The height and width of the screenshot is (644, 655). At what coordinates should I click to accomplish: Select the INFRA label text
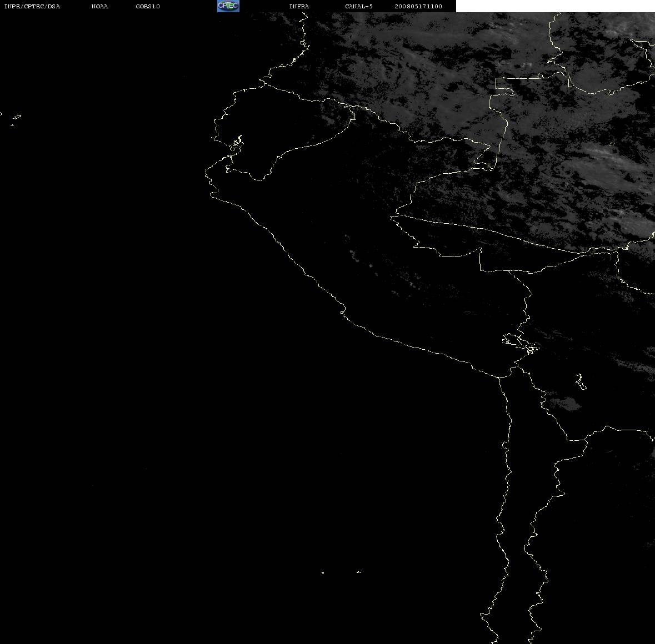click(299, 6)
